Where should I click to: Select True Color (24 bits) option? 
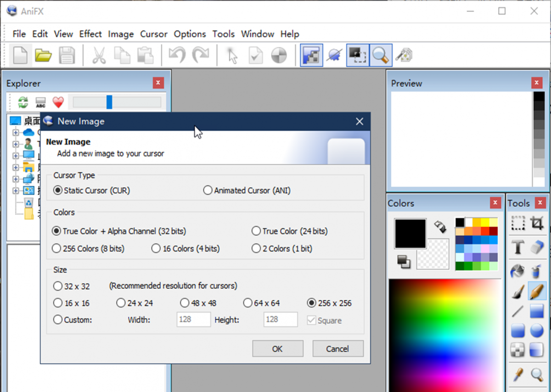pos(290,231)
